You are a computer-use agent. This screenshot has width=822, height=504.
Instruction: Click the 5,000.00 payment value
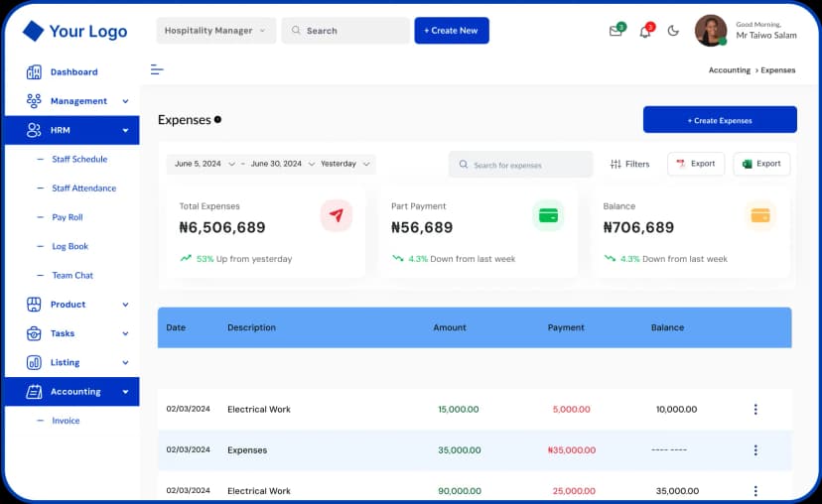click(x=571, y=409)
